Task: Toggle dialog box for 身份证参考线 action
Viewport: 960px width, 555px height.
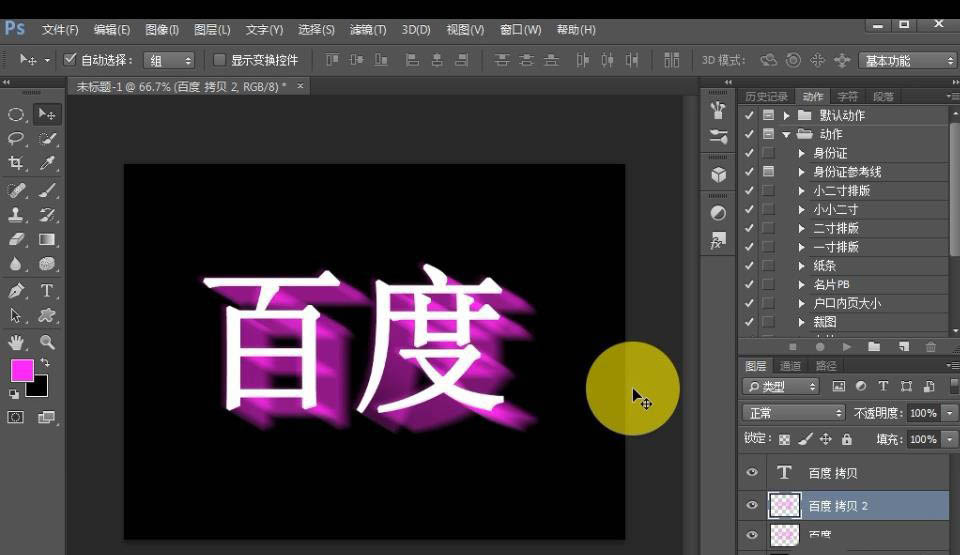Action: pos(768,172)
